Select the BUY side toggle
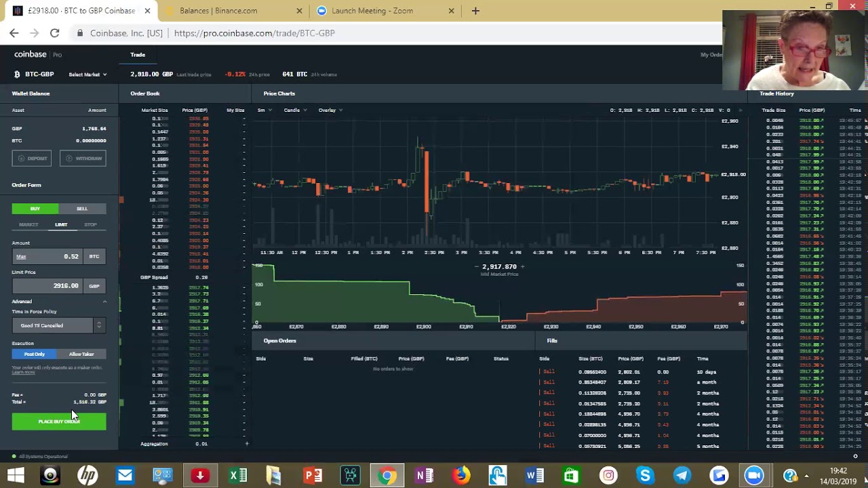Screen dimensions: 868x488 coord(35,209)
